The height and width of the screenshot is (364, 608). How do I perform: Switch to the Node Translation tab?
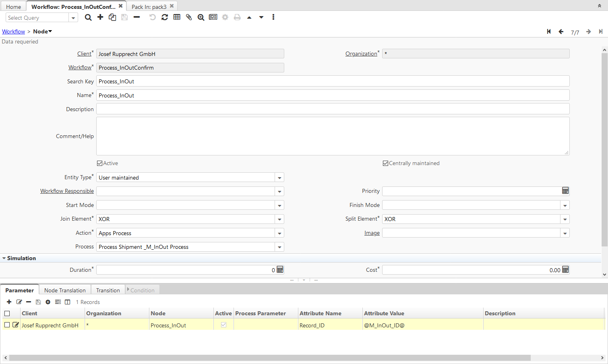coord(65,290)
